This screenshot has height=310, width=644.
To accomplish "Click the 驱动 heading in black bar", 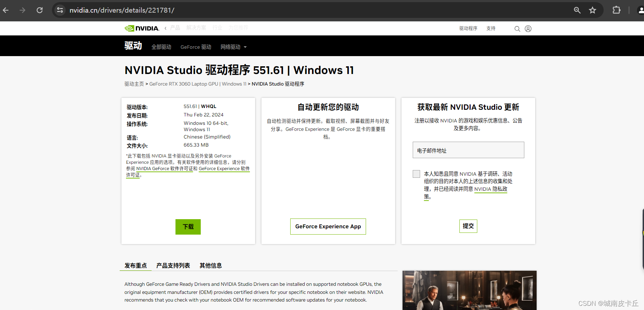I will pos(133,46).
